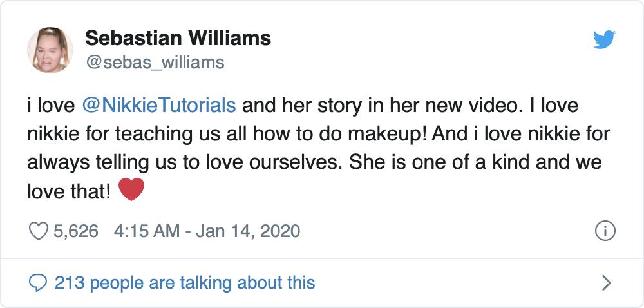
Task: Expand conversation with the right chevron arrow
Action: pyautogui.click(x=605, y=282)
